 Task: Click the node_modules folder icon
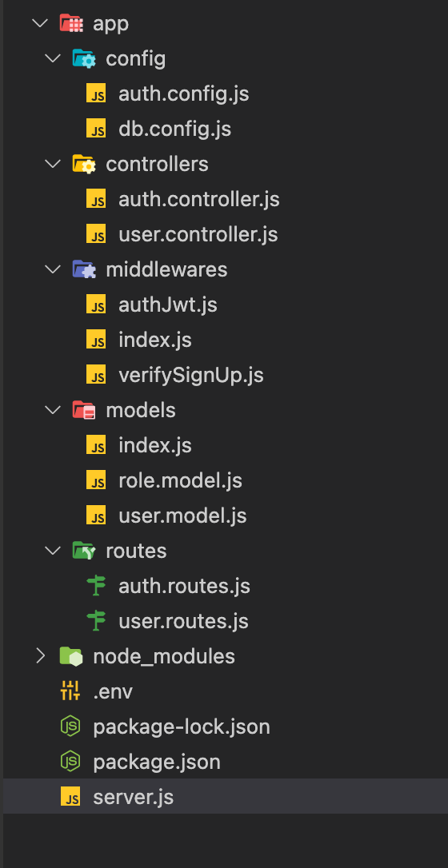click(x=71, y=656)
